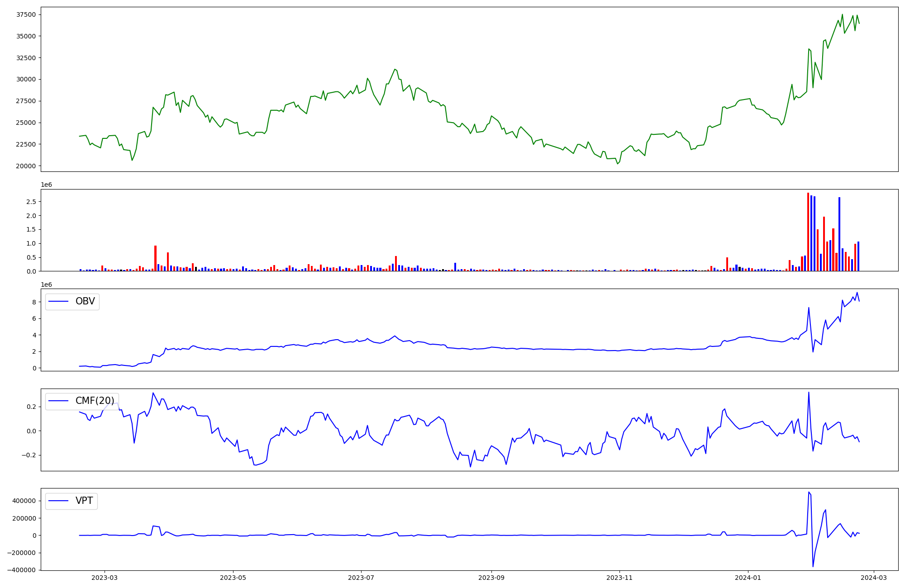Click the 2023-09 x-axis date label
Viewport: 905px width, 588px height.
click(x=491, y=578)
